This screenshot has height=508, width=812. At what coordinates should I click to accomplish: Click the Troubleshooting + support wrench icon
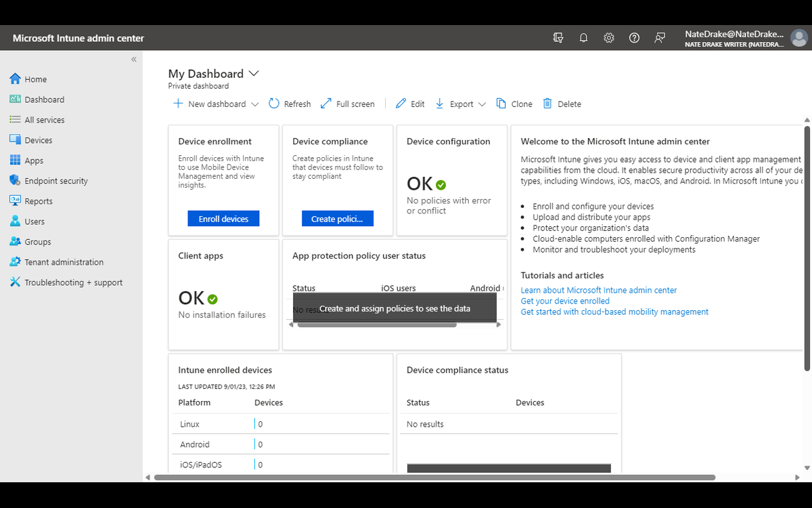tap(15, 282)
